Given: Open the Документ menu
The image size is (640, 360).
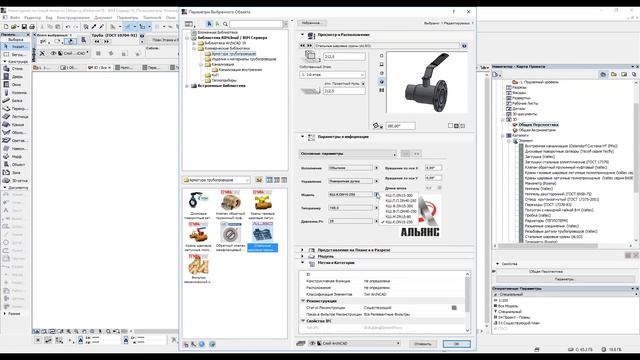Looking at the screenshot, I should [x=103, y=18].
